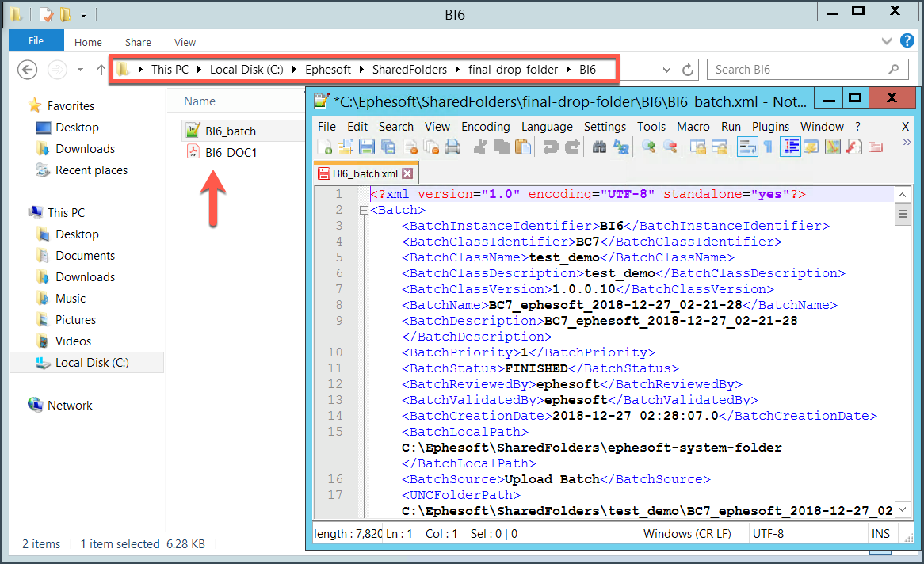This screenshot has width=924, height=564.
Task: Toggle synchronize vertical scrolling icon
Action: (697, 147)
